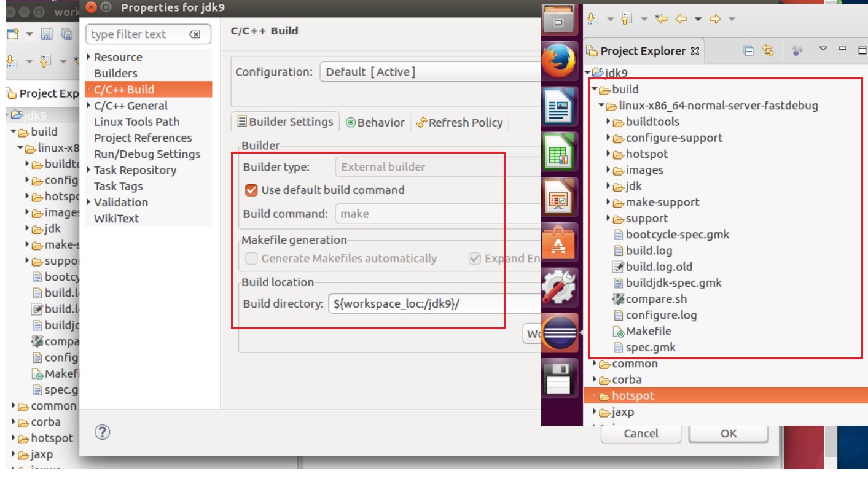
Task: Collapse All in the Project Explorer view toolbar
Action: pyautogui.click(x=748, y=51)
